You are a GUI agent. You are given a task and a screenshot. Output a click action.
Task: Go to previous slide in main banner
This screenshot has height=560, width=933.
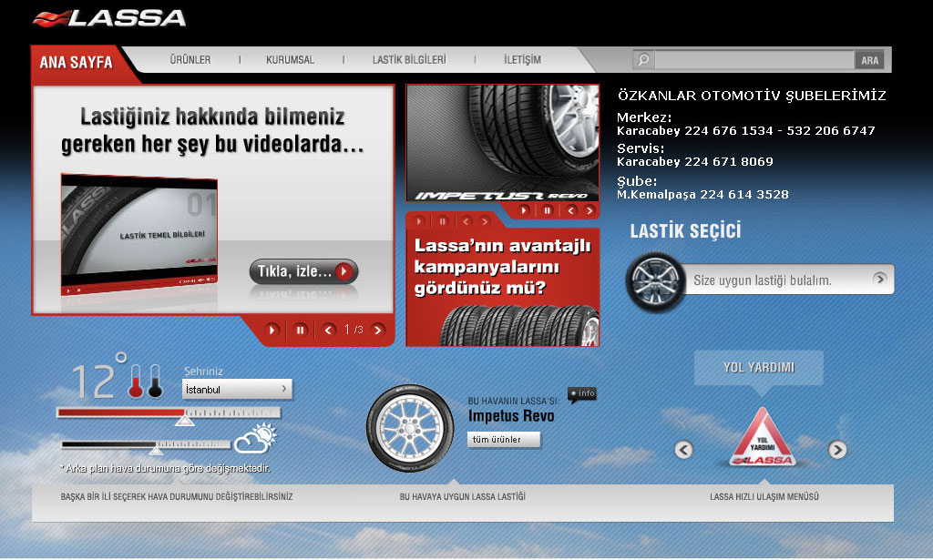pyautogui.click(x=328, y=330)
